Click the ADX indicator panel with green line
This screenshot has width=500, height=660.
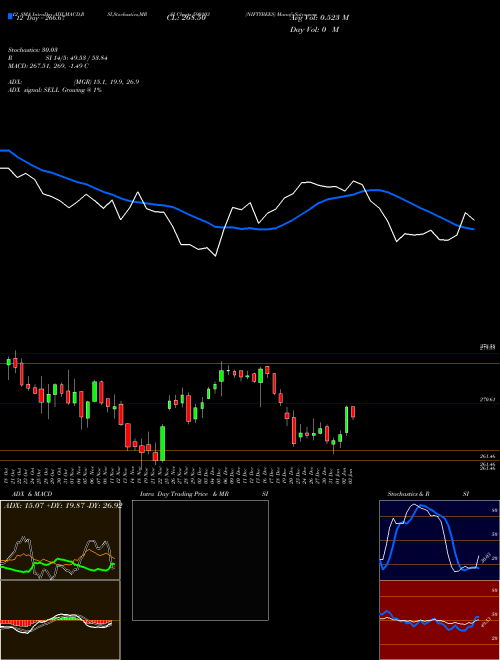coord(60,540)
